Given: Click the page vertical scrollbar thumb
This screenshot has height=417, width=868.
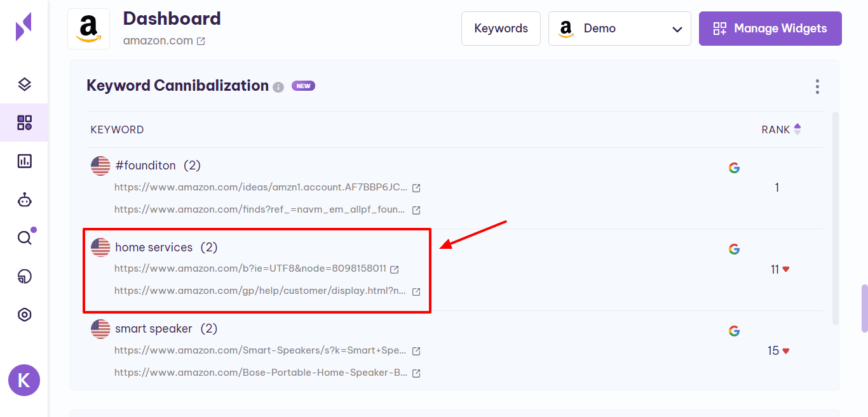Looking at the screenshot, I should click(864, 308).
